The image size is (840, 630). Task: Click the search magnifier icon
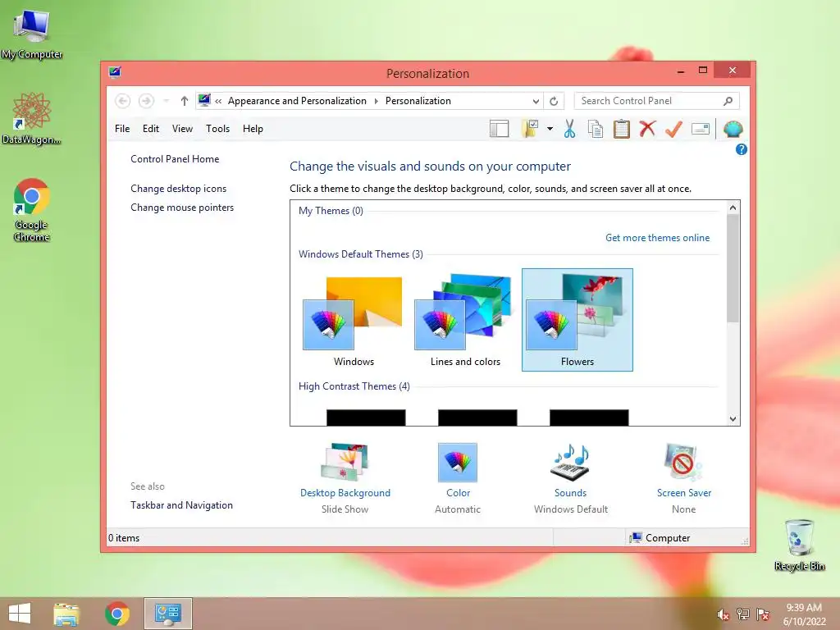[x=728, y=101]
